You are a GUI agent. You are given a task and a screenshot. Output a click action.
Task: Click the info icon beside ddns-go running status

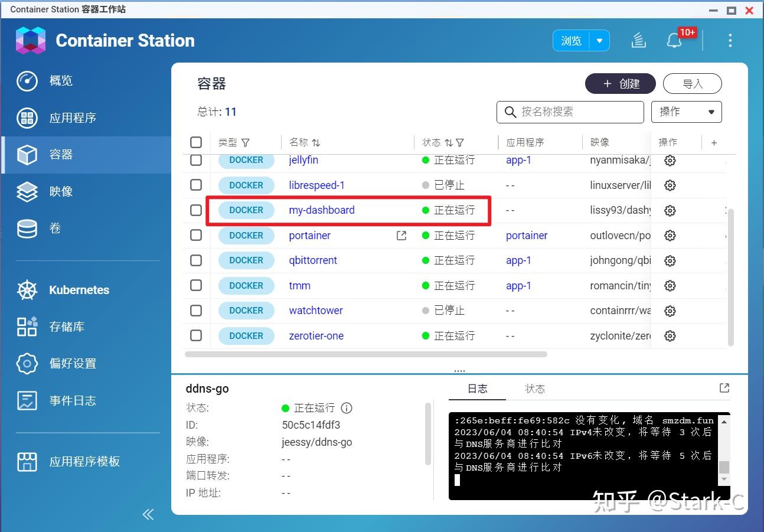click(347, 408)
